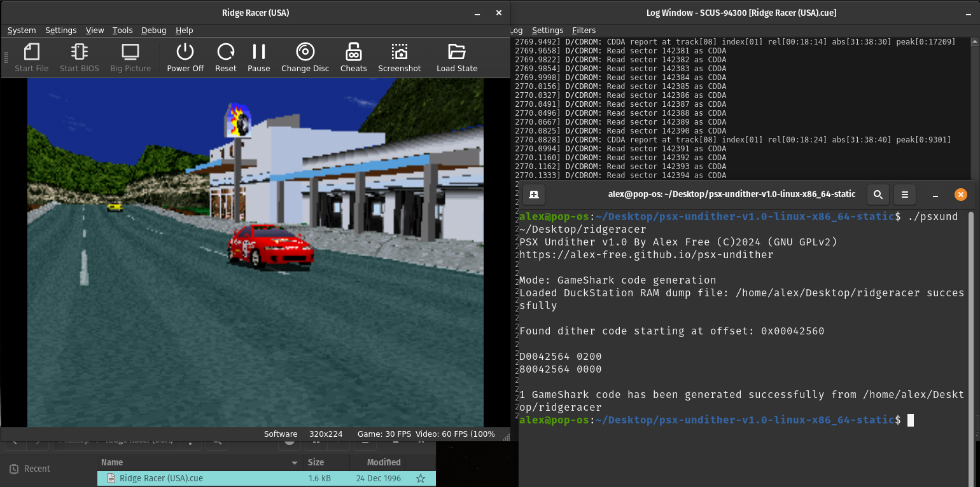This screenshot has width=980, height=487.
Task: Click the greyed Start File icon
Action: pos(32,52)
